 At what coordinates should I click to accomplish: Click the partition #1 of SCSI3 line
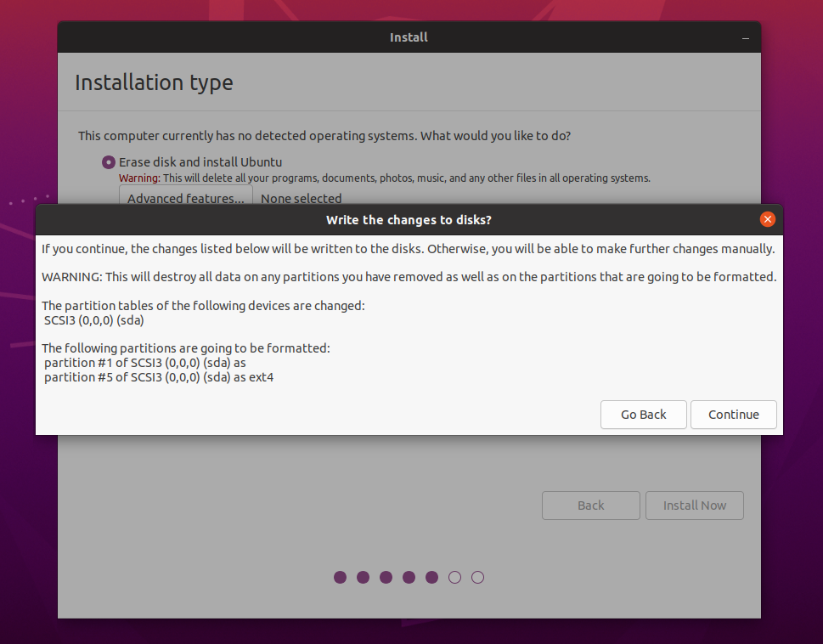pos(145,363)
